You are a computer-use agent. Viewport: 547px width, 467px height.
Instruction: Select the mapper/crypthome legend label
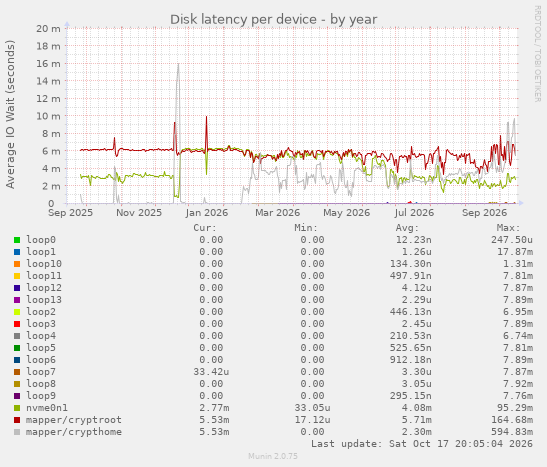point(74,432)
